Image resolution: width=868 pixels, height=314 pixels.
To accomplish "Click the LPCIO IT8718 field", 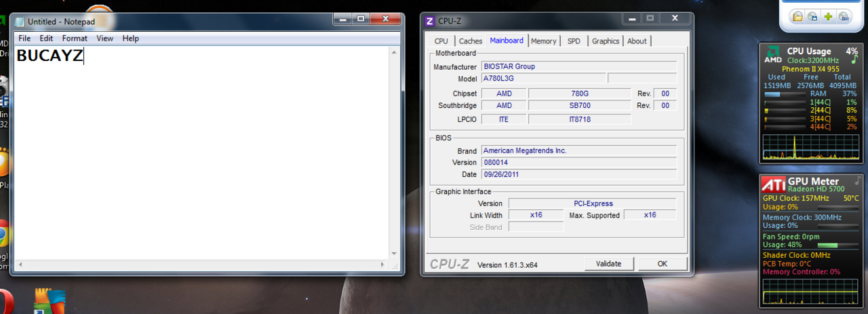I will pos(579,119).
